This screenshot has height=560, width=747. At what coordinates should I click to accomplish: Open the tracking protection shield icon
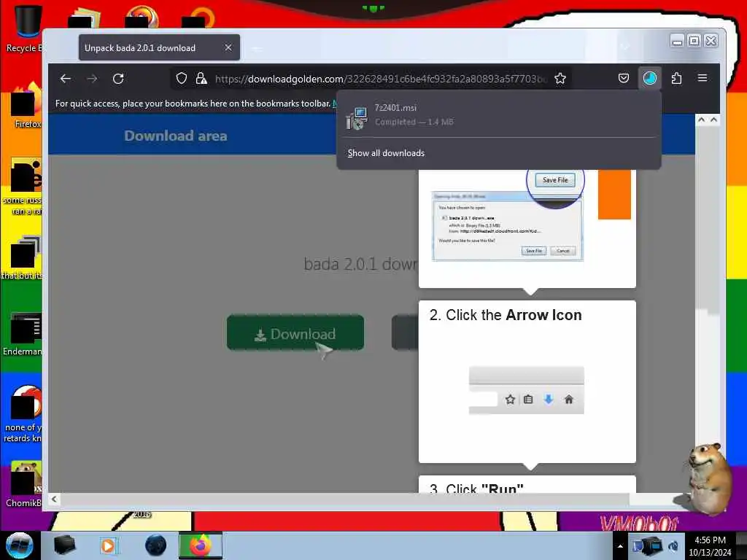(182, 79)
